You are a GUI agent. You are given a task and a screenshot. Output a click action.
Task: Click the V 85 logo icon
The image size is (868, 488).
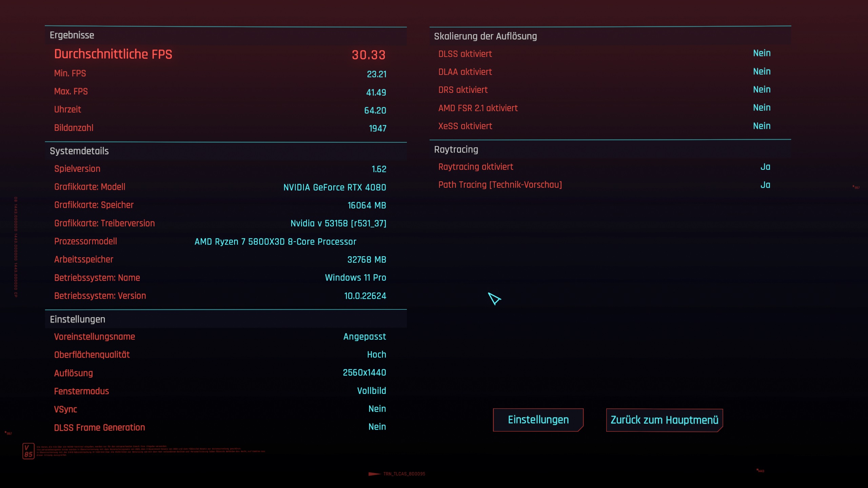point(28,451)
